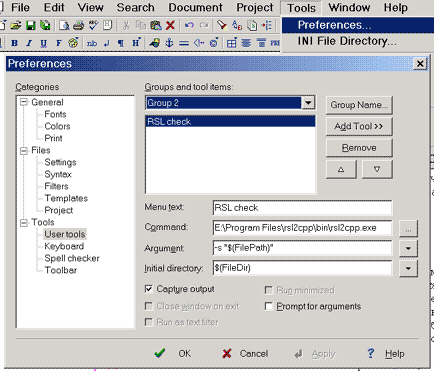Click the Replace A-to-B icon
Screen dimensions: 434x372
(237, 25)
